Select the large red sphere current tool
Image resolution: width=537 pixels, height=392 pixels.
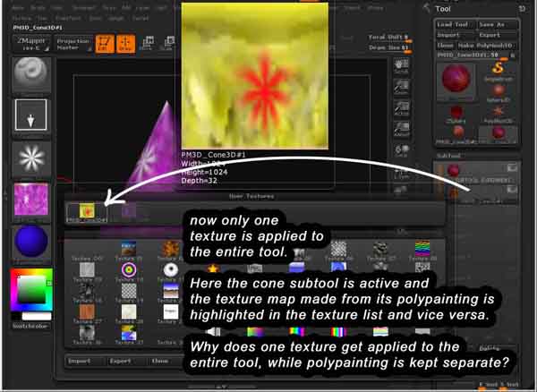456,81
